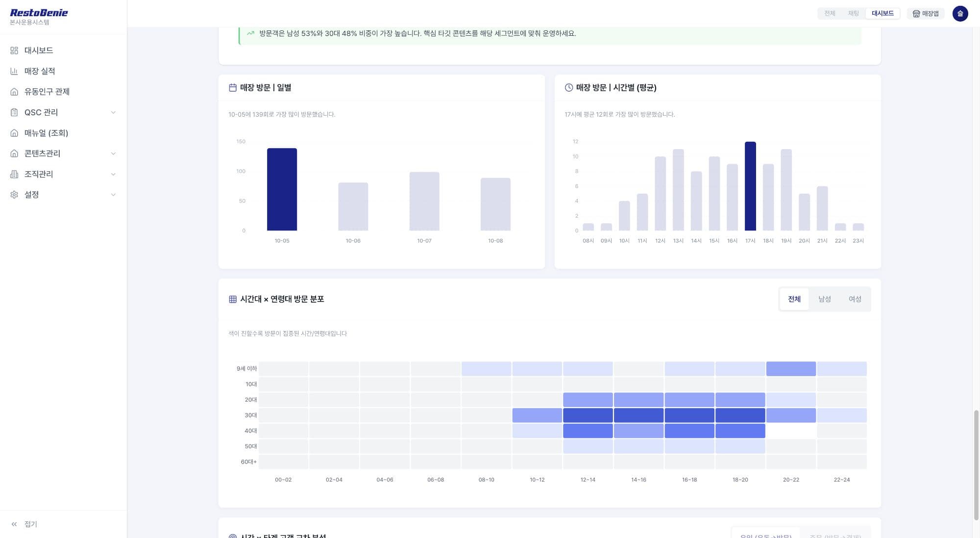980x538 pixels.
Task: Click the 9세 이하 heatmap cell at 20~22
Action: (x=791, y=369)
